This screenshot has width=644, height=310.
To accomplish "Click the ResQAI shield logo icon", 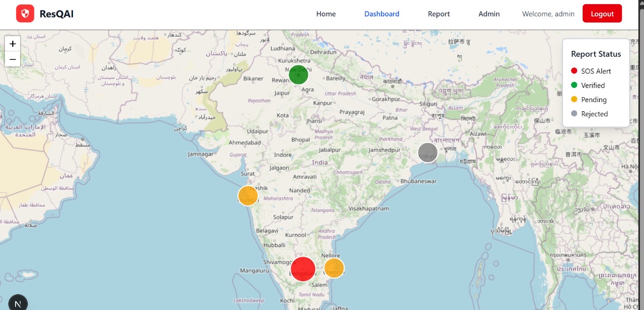I will (25, 14).
